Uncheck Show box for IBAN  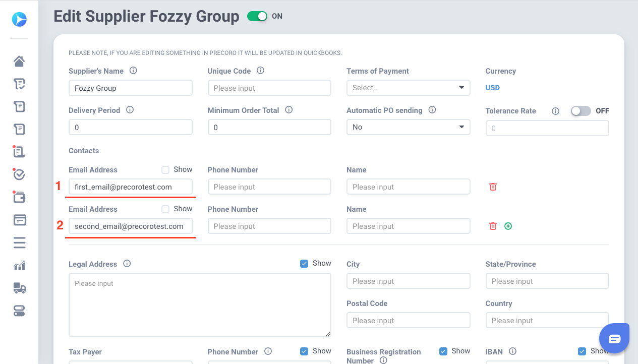[582, 351]
